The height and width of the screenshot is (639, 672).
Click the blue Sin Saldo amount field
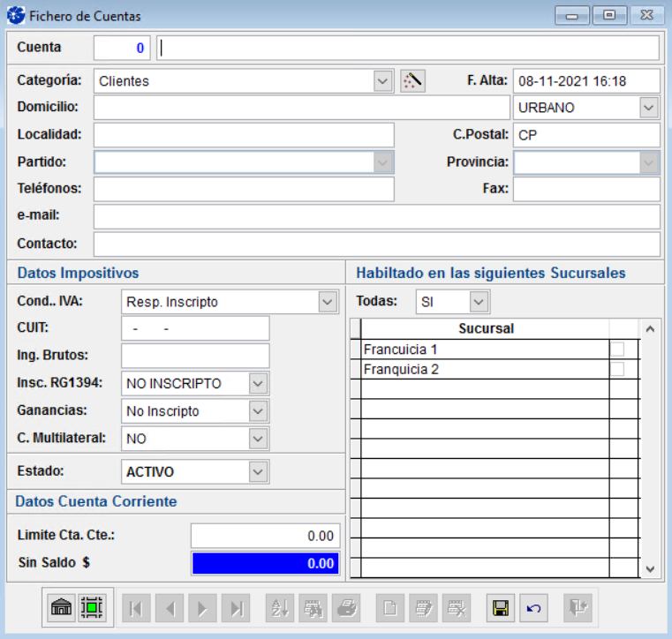pos(265,563)
